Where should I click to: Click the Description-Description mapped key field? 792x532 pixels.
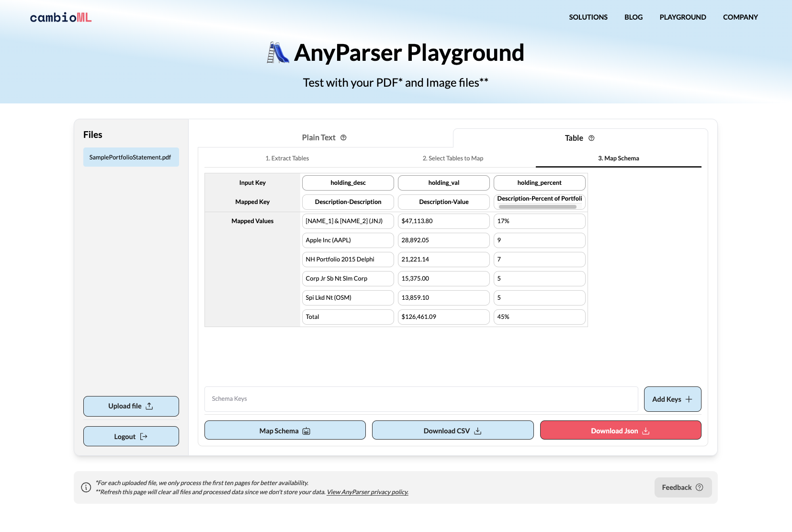(348, 202)
